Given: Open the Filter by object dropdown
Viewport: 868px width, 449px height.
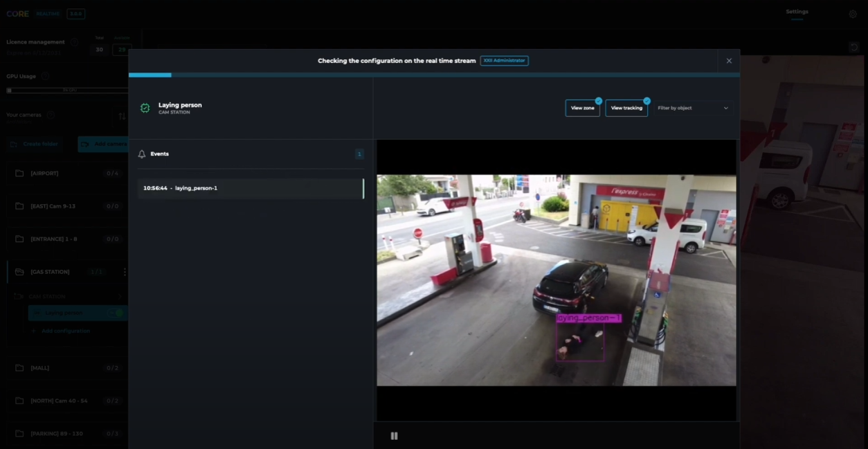Looking at the screenshot, I should [x=693, y=108].
